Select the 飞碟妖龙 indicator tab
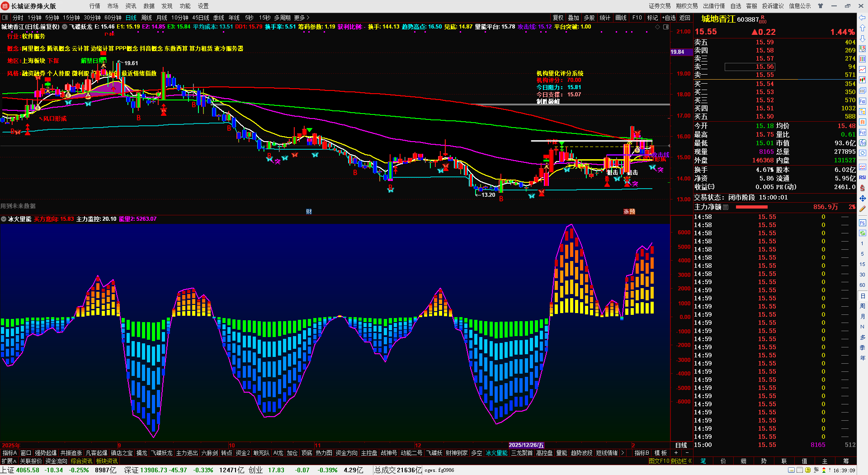 click(x=161, y=453)
